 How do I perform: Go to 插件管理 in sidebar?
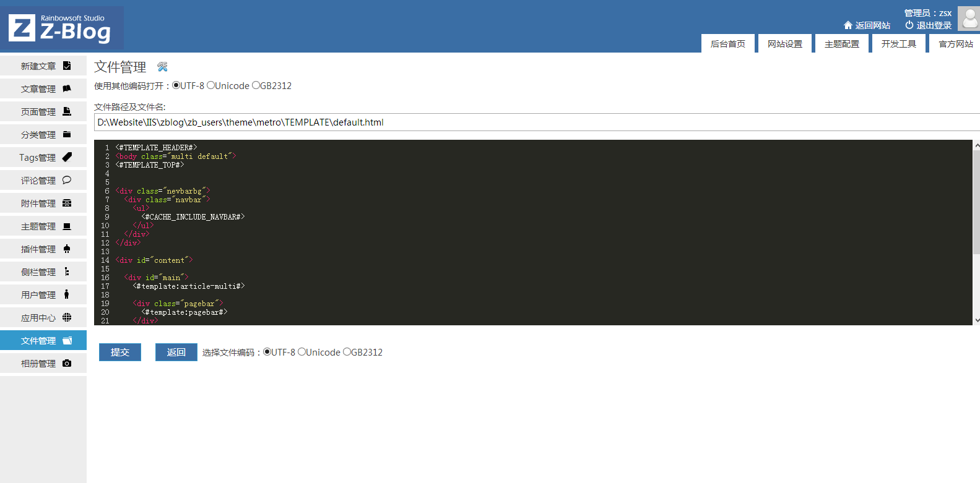coord(43,249)
